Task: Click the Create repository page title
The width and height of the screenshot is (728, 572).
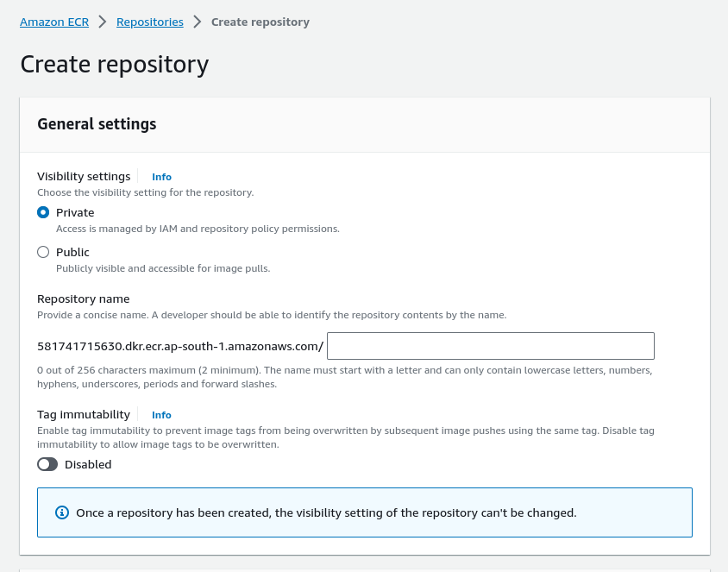Action: (x=113, y=64)
